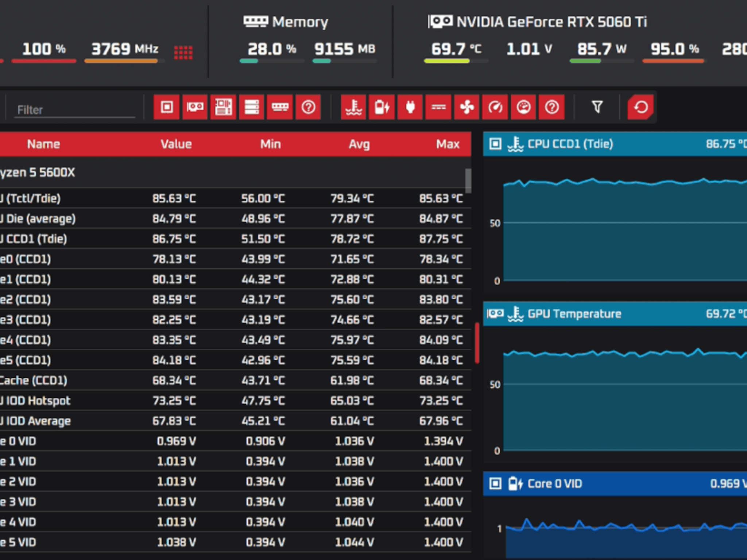This screenshot has width=747, height=560.
Task: Click the Memory module icon in header
Action: coord(256,22)
